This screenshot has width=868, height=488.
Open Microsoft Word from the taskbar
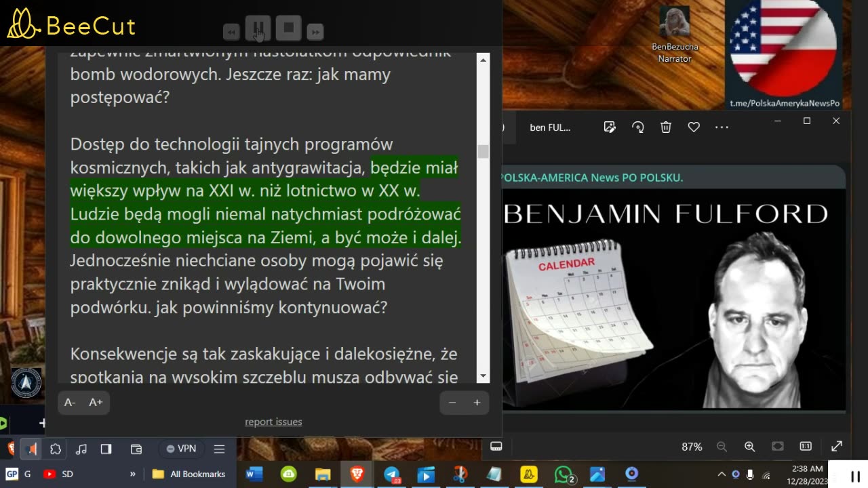[x=254, y=474]
